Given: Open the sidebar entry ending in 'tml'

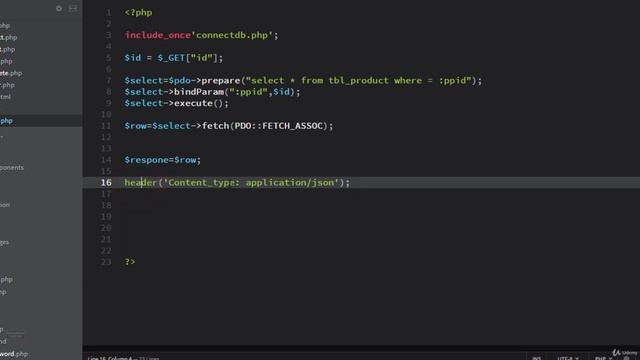Looking at the screenshot, I should [5, 97].
